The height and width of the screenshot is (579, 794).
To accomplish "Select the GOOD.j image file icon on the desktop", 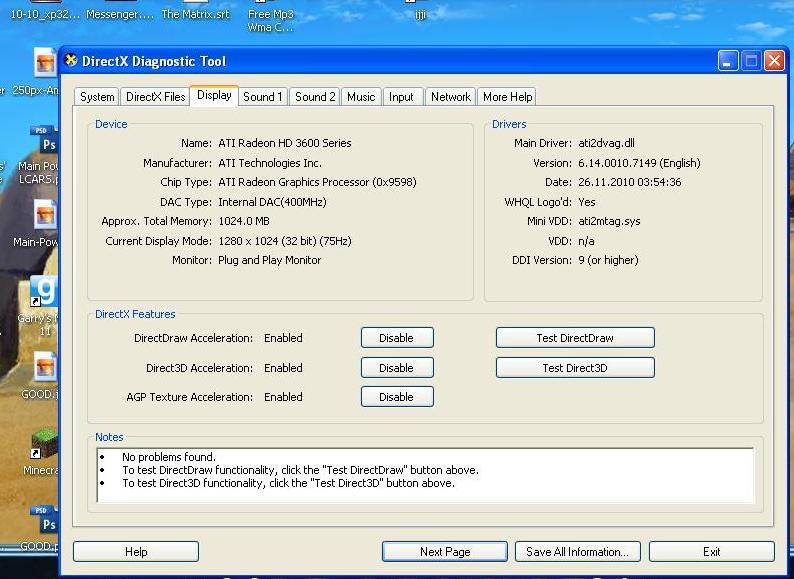I will click(46, 366).
